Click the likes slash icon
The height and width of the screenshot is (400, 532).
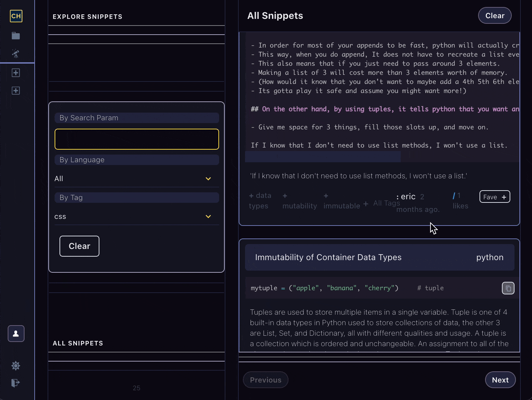tap(454, 196)
